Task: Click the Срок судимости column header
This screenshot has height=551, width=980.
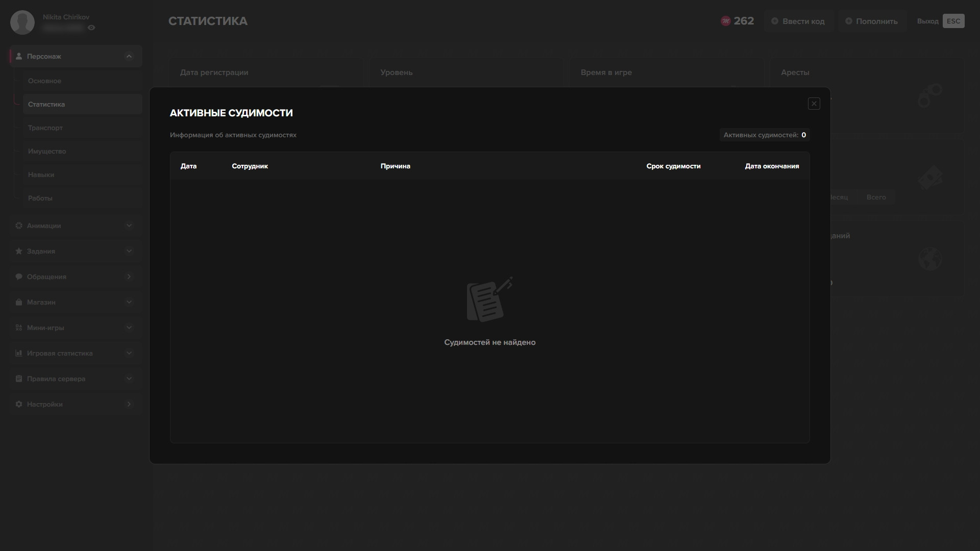Action: point(673,166)
